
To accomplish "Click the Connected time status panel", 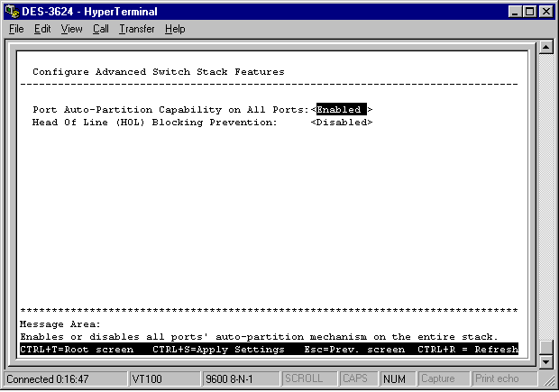I will click(x=61, y=379).
